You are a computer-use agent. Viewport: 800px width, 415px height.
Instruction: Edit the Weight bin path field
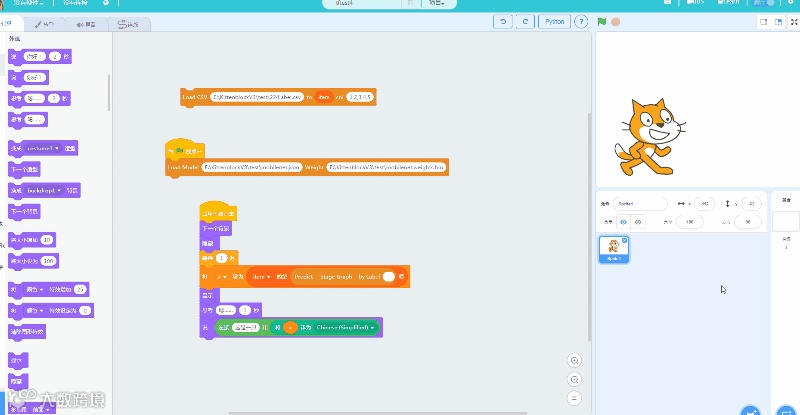(386, 167)
